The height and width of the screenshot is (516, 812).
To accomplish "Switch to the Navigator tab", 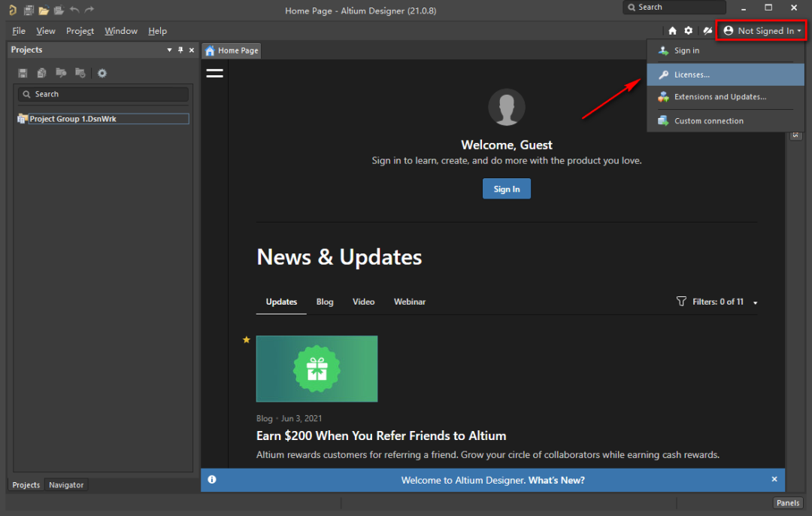I will click(66, 485).
